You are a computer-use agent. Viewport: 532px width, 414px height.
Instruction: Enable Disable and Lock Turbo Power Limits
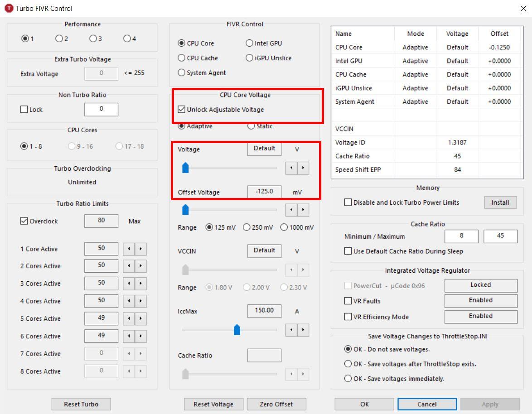pos(348,202)
